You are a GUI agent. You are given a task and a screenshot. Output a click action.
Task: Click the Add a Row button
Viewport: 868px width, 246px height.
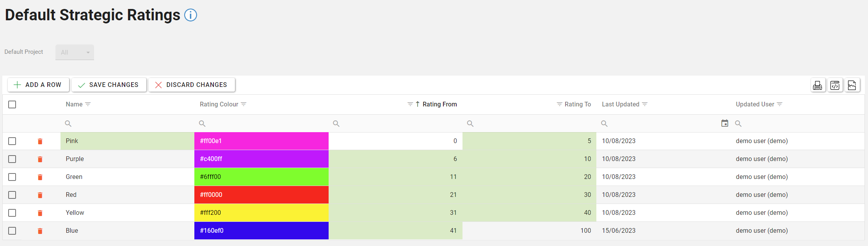pos(38,85)
